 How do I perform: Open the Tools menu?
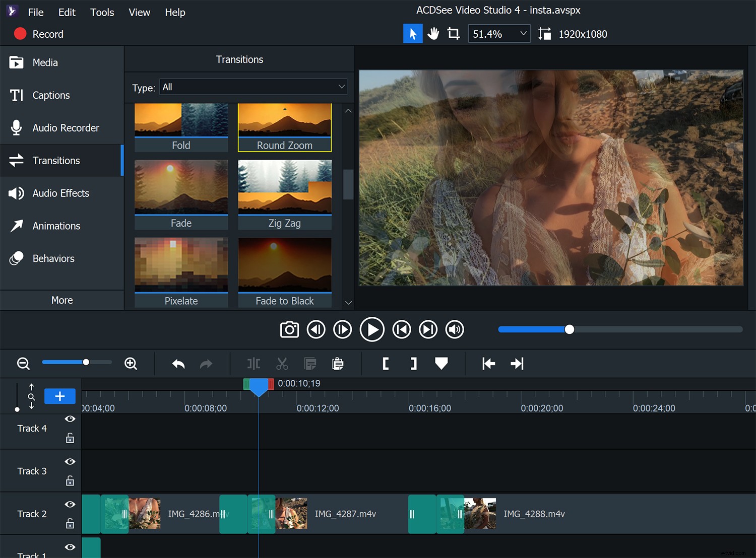pyautogui.click(x=102, y=12)
